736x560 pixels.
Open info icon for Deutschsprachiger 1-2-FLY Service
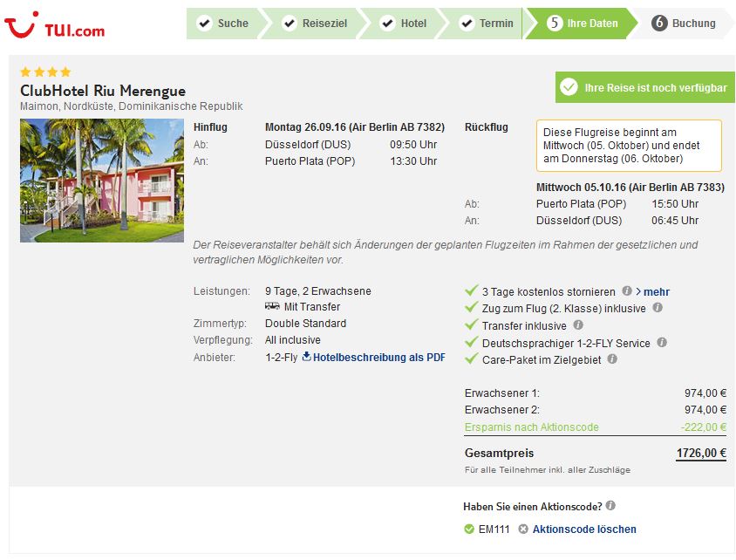coord(662,342)
